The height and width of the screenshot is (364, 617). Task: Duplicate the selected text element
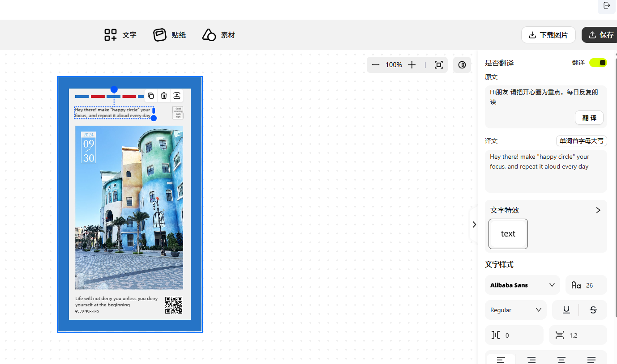(x=151, y=96)
